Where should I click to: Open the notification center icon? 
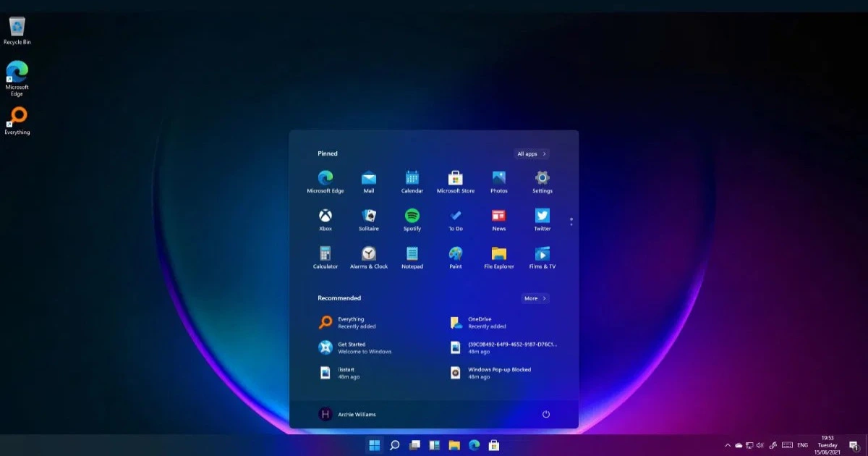click(x=854, y=445)
